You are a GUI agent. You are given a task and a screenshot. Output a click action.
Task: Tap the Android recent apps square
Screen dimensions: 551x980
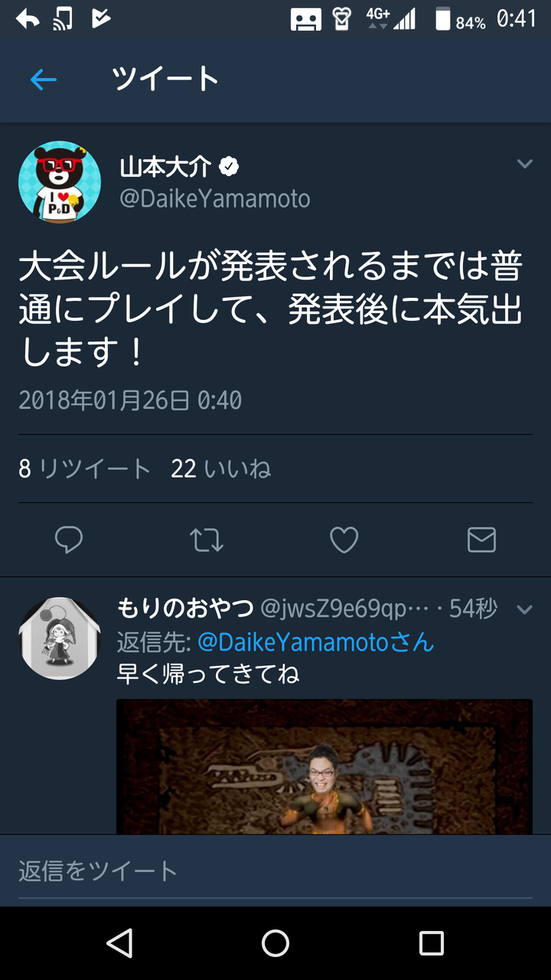click(x=431, y=943)
